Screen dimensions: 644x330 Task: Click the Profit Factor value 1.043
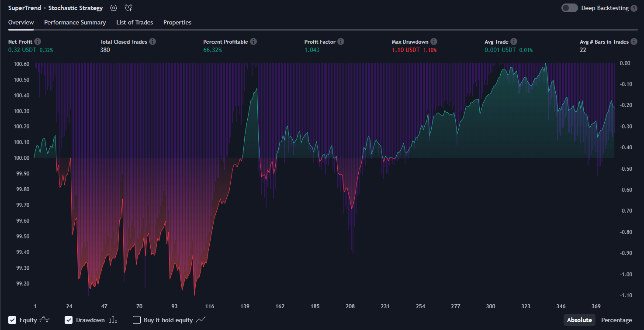click(x=312, y=50)
